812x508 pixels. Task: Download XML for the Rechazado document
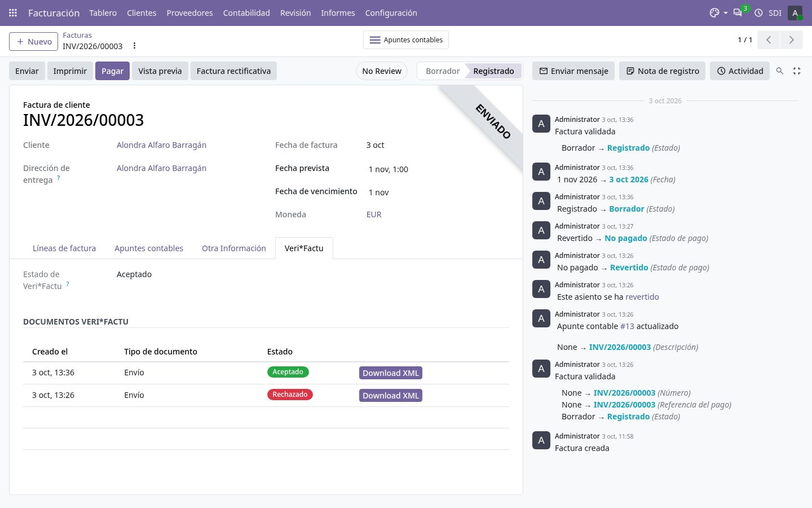click(x=391, y=396)
